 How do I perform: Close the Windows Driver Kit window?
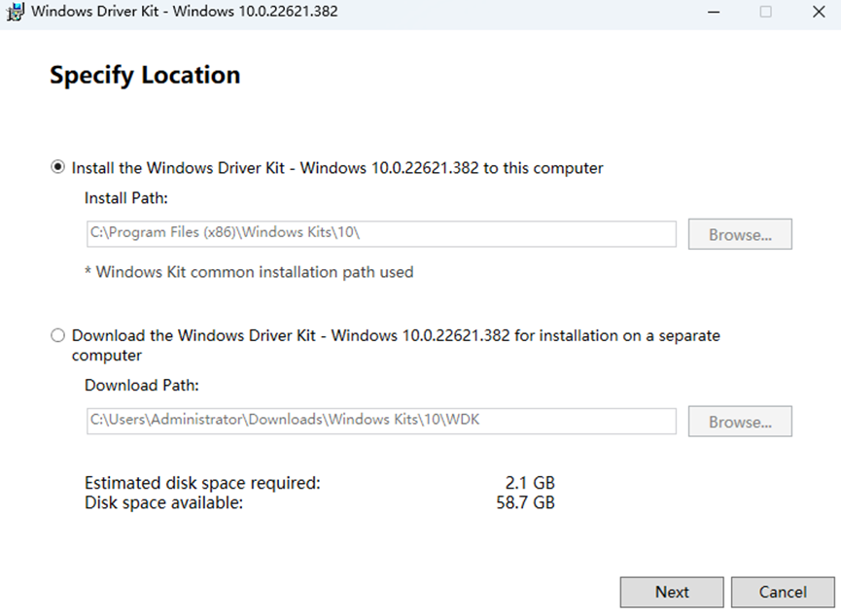pos(819,12)
